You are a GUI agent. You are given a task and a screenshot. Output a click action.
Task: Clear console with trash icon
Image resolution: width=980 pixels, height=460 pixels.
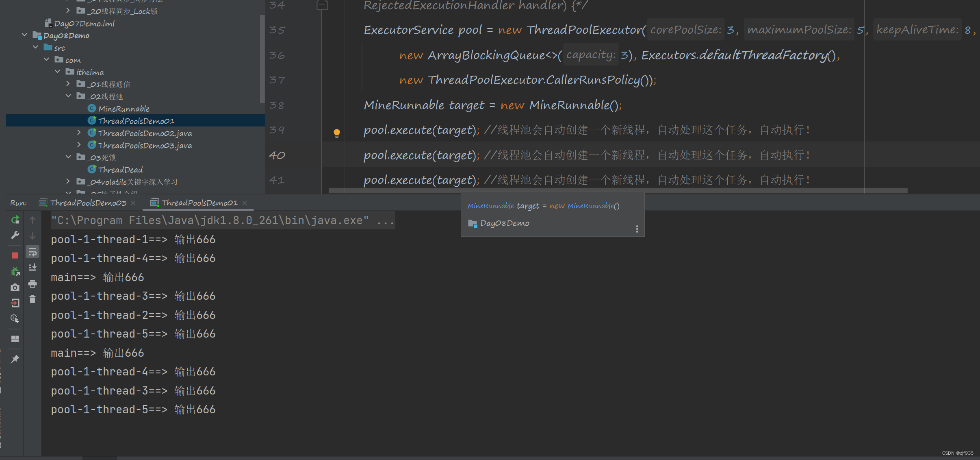click(x=33, y=299)
